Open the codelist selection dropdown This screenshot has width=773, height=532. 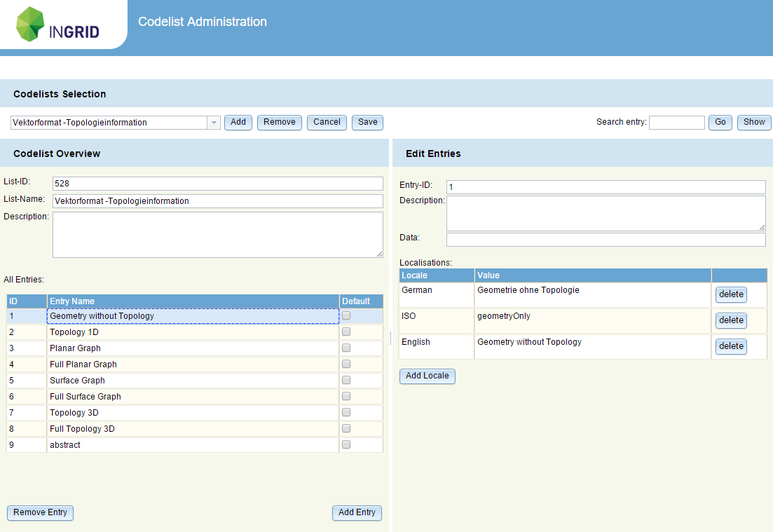(213, 122)
